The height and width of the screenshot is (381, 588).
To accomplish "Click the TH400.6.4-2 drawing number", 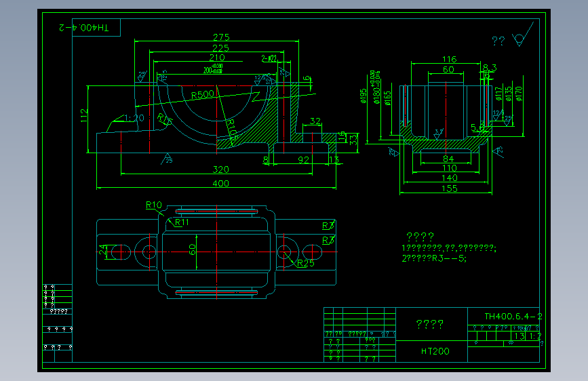I will (513, 317).
